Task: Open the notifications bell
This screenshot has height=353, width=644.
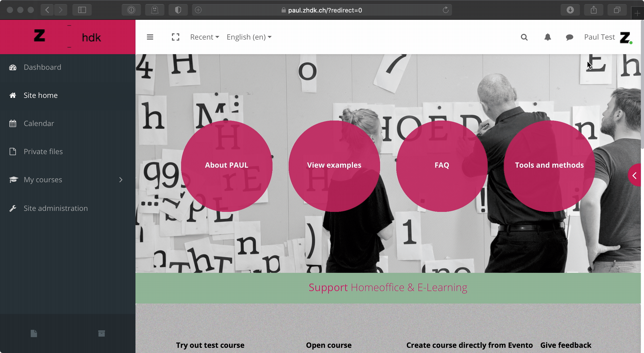Action: coord(548,37)
